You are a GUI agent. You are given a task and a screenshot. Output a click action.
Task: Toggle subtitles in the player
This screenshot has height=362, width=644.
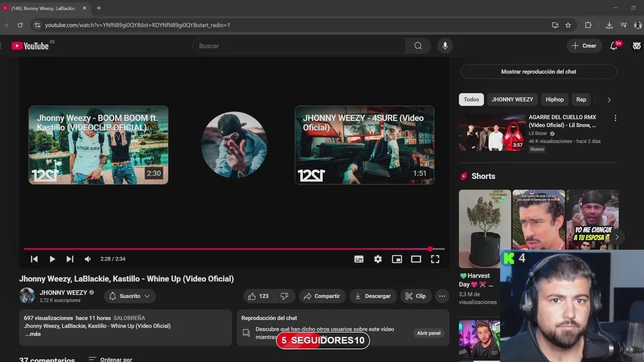(x=359, y=259)
